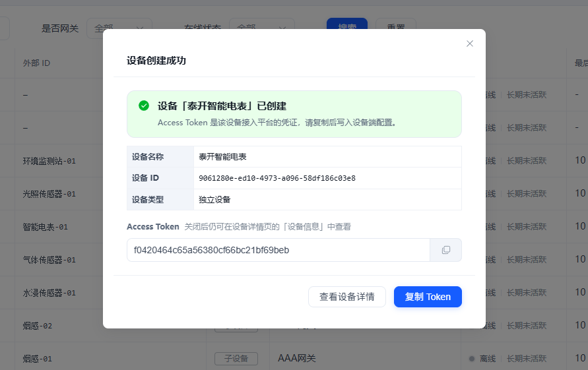Open the 是否网关 dropdown behind dialog
This screenshot has width=588, height=370.
[119, 28]
